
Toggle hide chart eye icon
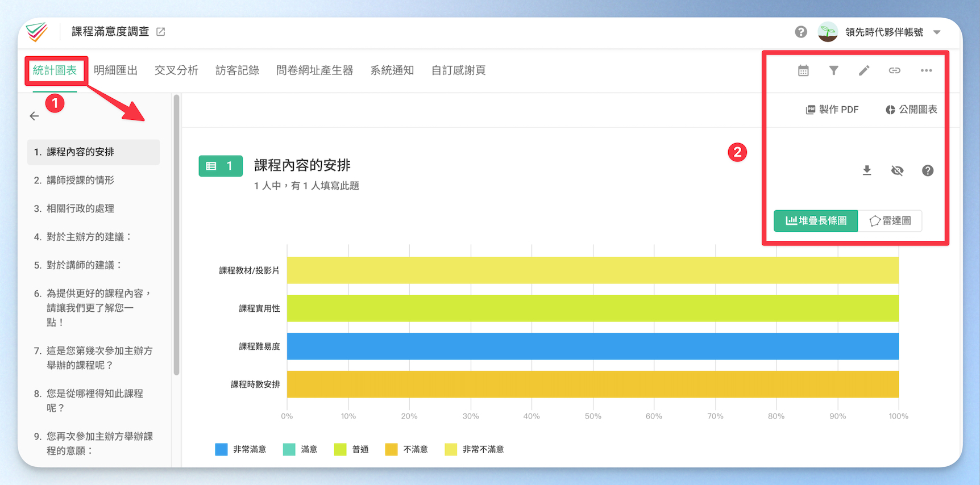tap(897, 170)
